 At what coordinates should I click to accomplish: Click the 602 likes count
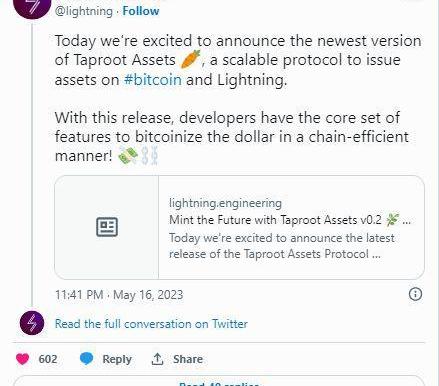[x=48, y=359]
